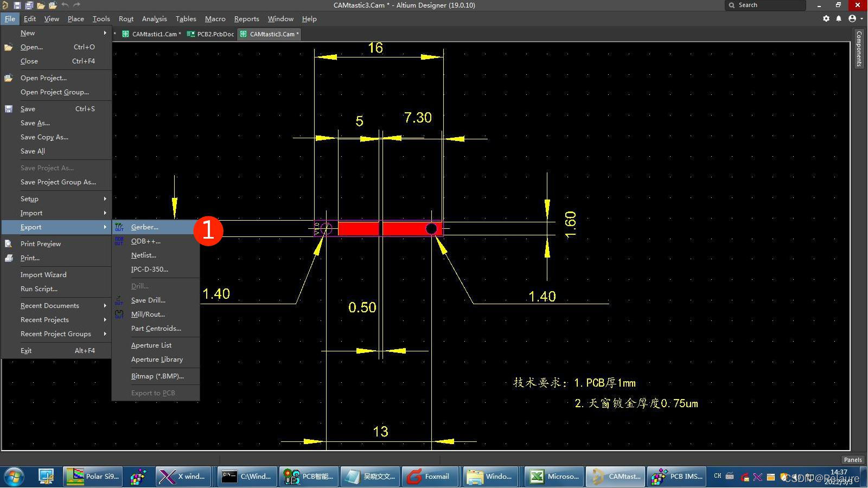Select Part Centroids... in the Export submenu

click(156, 329)
